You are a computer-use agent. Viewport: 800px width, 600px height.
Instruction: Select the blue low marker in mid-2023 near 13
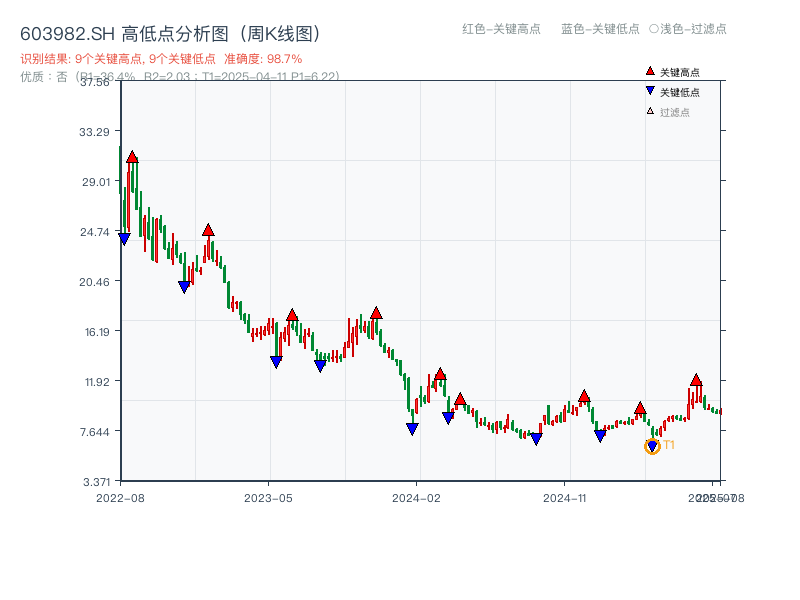320,366
